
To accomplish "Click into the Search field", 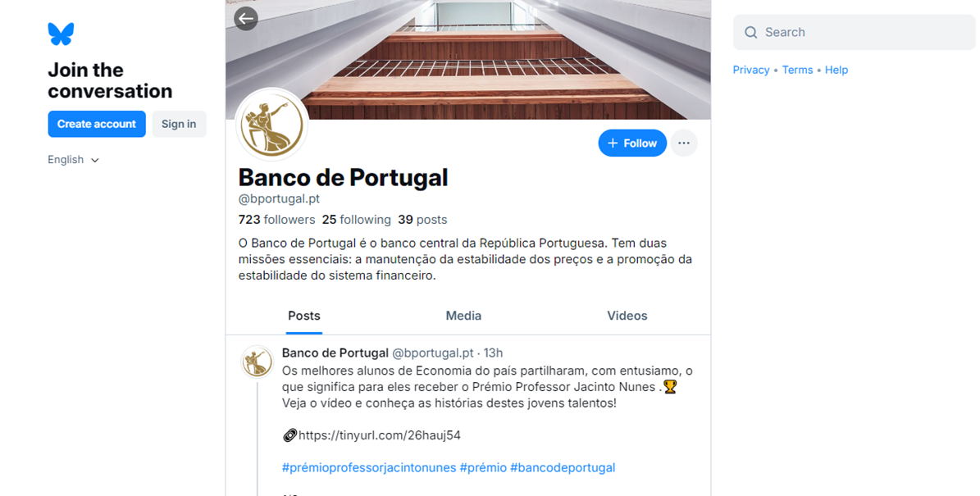I will tap(854, 33).
